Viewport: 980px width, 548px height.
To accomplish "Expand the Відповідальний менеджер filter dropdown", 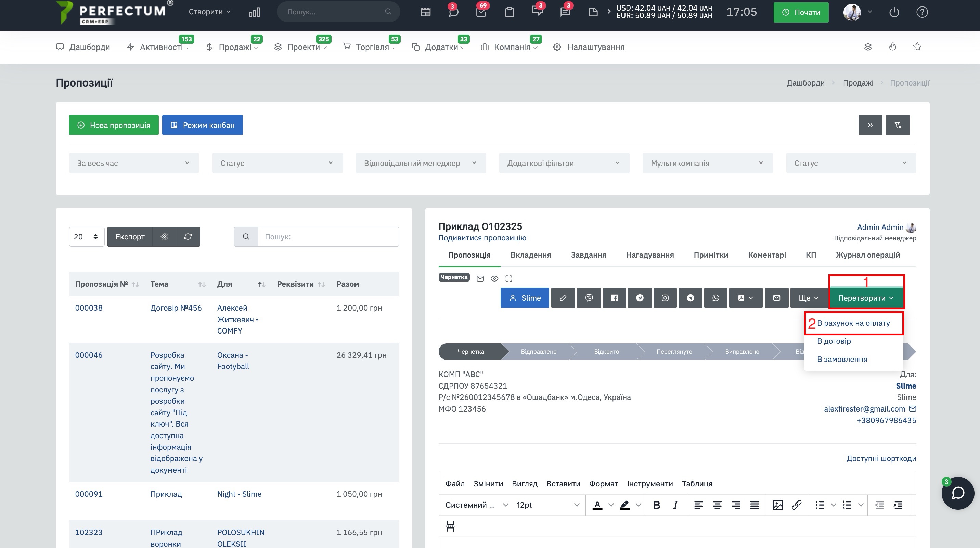I will (x=421, y=163).
